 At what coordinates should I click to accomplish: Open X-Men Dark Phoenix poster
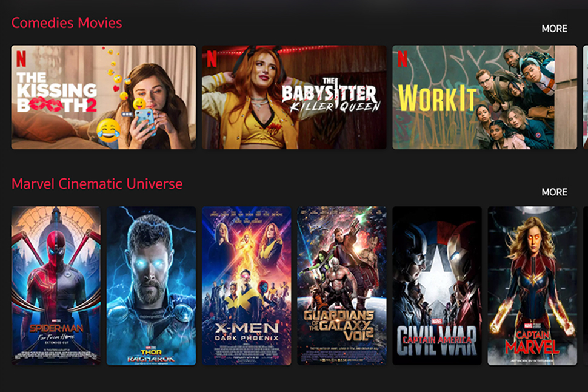click(x=246, y=286)
